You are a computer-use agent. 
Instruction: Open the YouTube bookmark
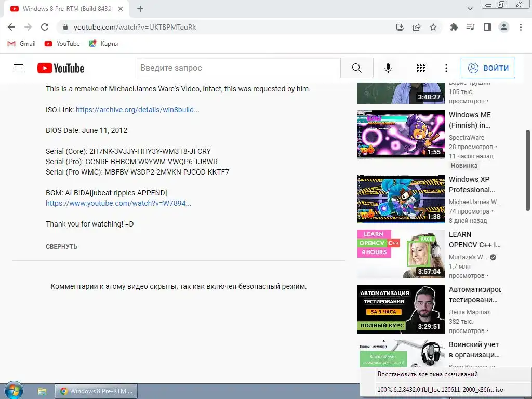pyautogui.click(x=62, y=44)
